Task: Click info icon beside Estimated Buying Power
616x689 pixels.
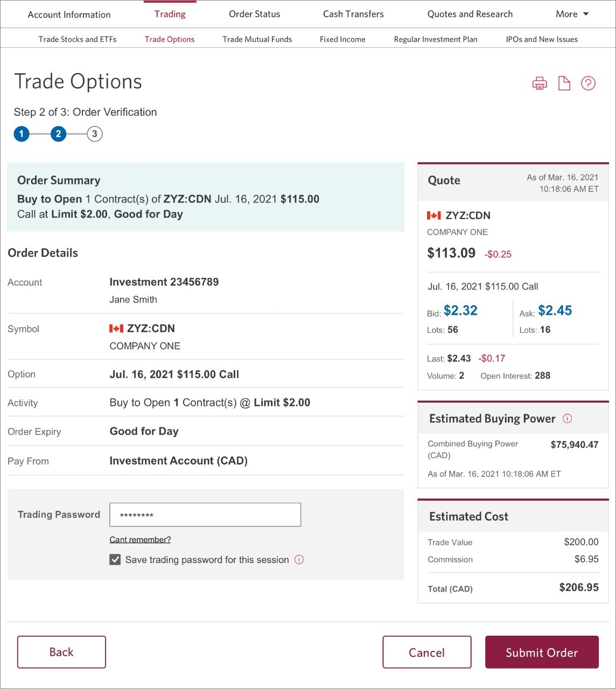Action: (x=568, y=418)
